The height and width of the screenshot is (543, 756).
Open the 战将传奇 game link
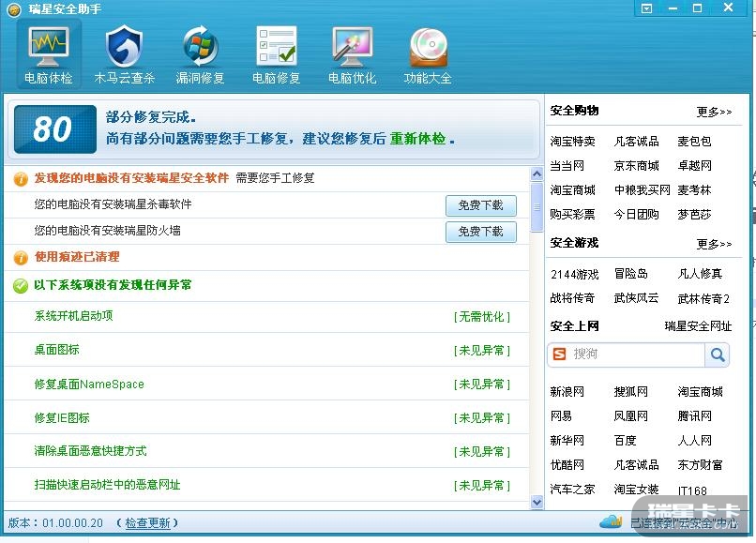pos(572,298)
